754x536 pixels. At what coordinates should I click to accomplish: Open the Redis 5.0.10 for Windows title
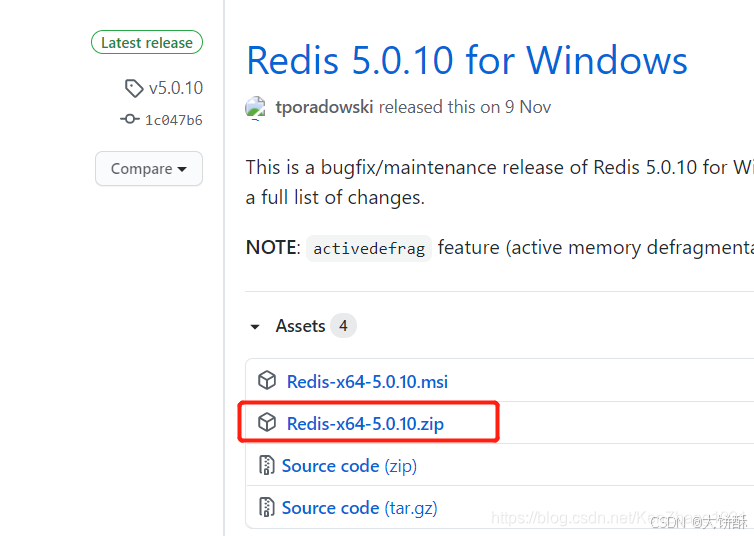click(x=467, y=61)
